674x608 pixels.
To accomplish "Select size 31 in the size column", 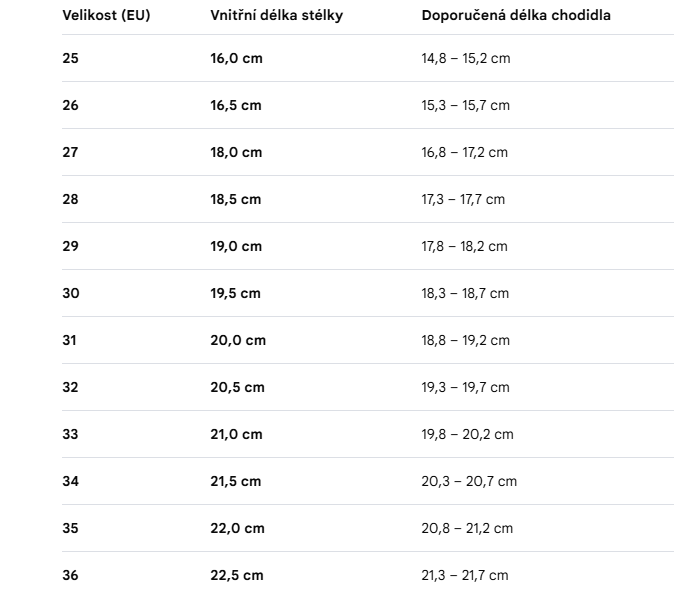I will [x=69, y=340].
